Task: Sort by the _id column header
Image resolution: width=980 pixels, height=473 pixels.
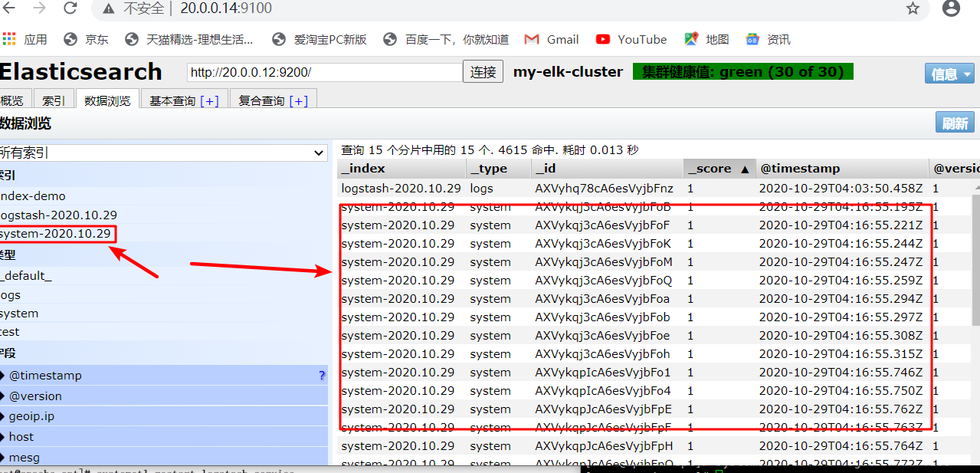Action: 608,169
